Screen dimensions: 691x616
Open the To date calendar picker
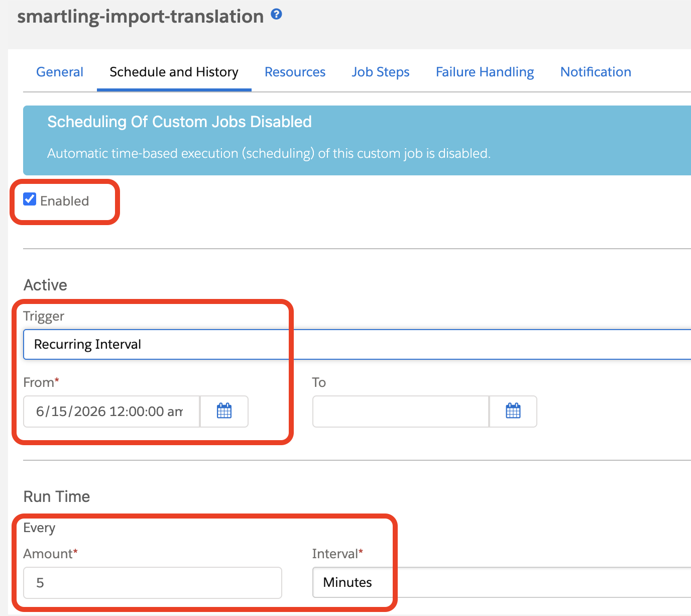point(513,411)
